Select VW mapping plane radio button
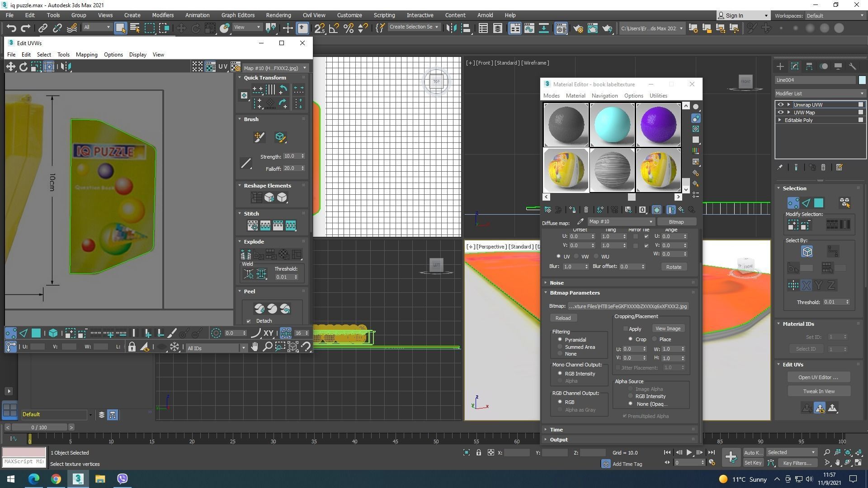This screenshot has height=488, width=868. coord(576,256)
